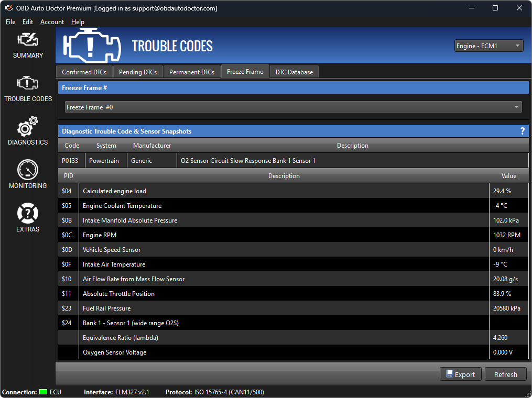Click the Code column header
532x398 pixels.
72,146
